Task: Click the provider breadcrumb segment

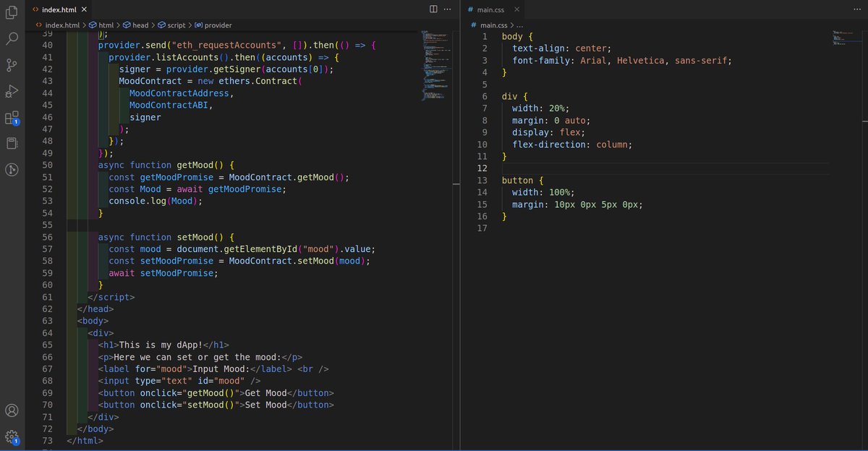Action: [213, 25]
